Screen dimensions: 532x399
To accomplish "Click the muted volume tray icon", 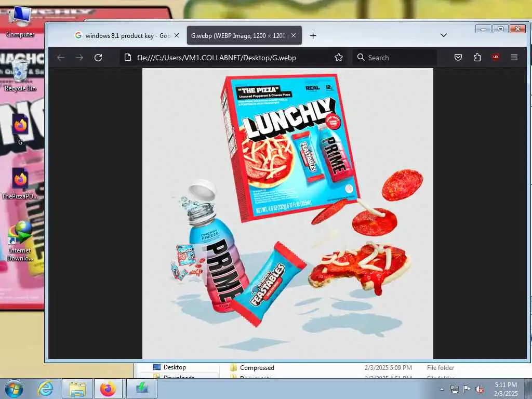I will coord(480,390).
